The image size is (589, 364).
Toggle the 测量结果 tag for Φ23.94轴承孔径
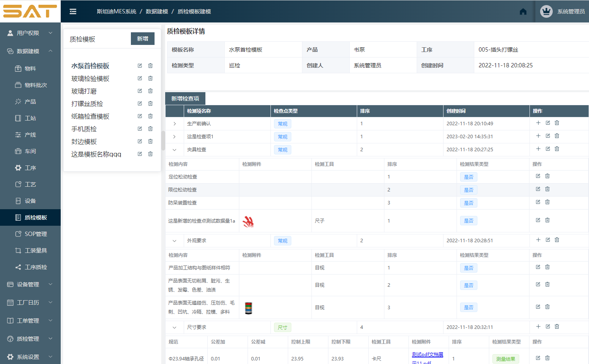[506, 358]
